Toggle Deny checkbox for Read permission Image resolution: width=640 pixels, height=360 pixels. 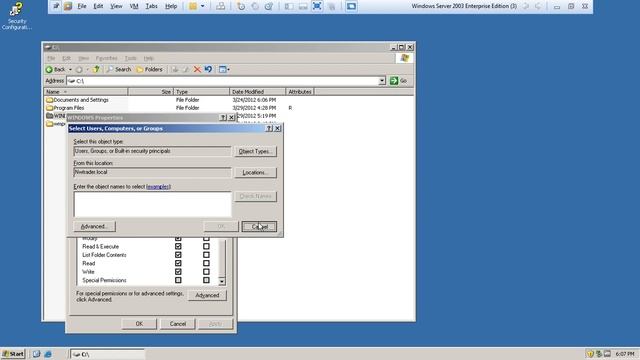(206, 263)
